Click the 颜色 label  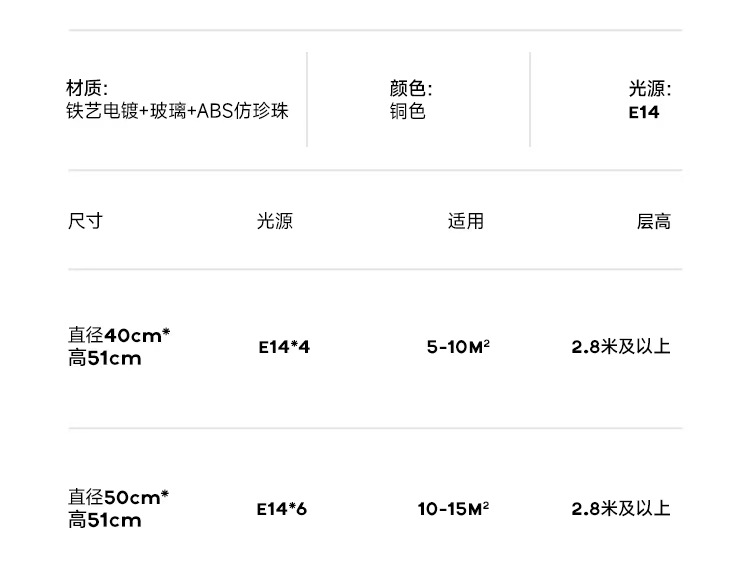(x=411, y=89)
